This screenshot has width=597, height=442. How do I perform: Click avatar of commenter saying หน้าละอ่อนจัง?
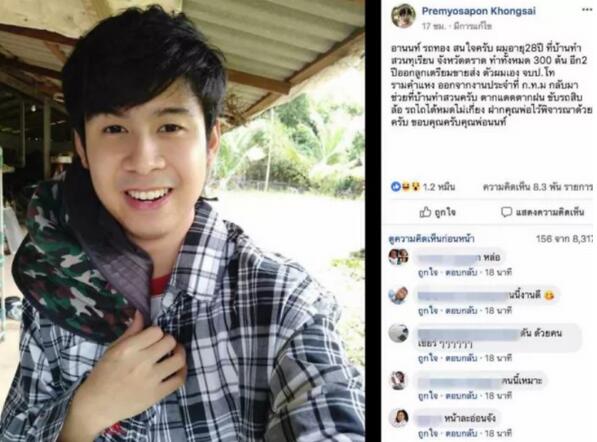point(398,418)
